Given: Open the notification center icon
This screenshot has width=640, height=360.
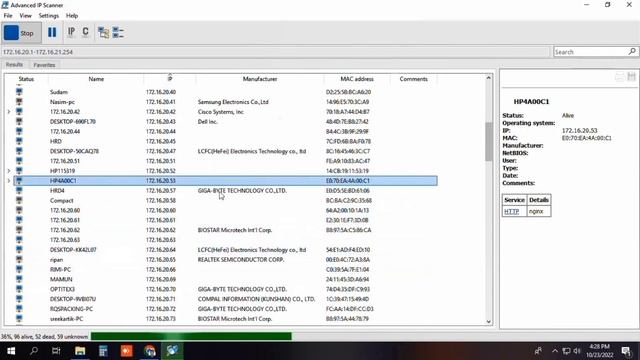Looking at the screenshot, I should tap(627, 351).
